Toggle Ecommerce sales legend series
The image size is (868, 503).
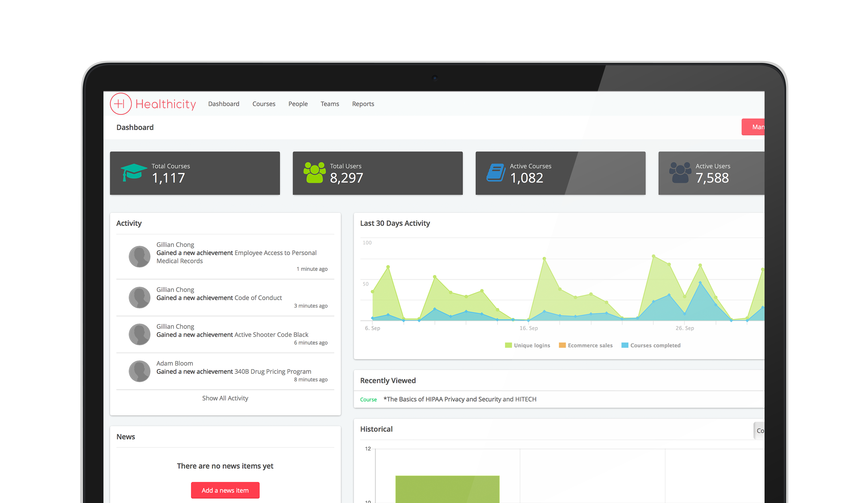585,345
